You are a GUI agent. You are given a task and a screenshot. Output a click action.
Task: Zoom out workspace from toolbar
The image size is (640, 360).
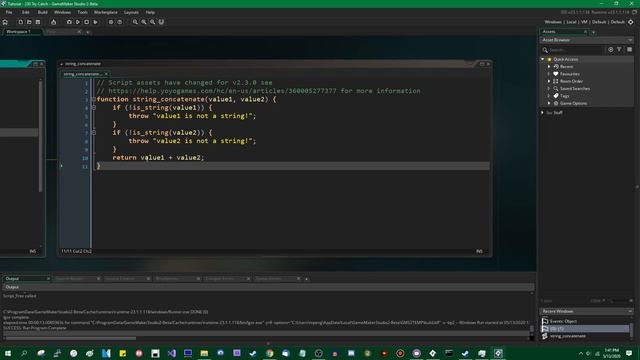[x=135, y=22]
